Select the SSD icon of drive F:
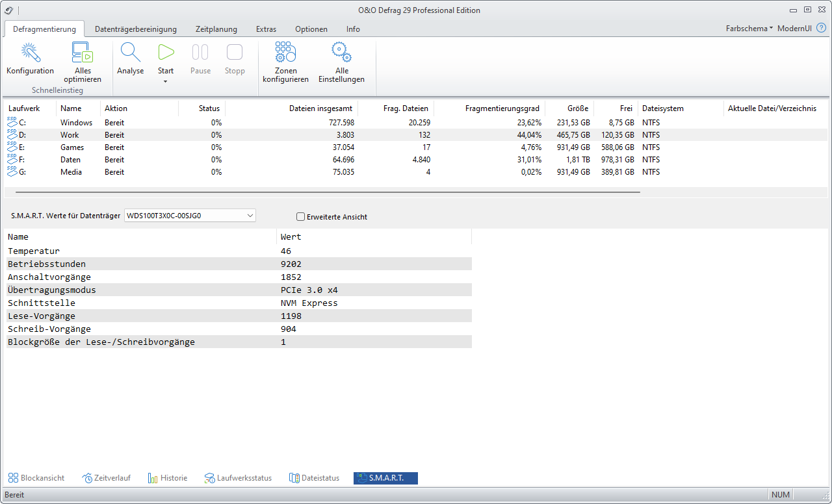This screenshot has width=832, height=504. pos(12,159)
